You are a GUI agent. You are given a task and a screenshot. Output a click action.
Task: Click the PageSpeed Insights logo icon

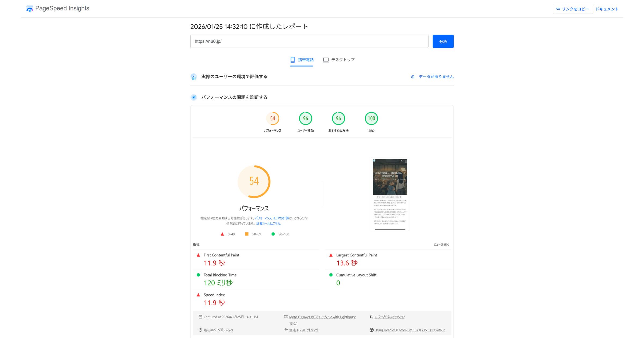pyautogui.click(x=29, y=8)
